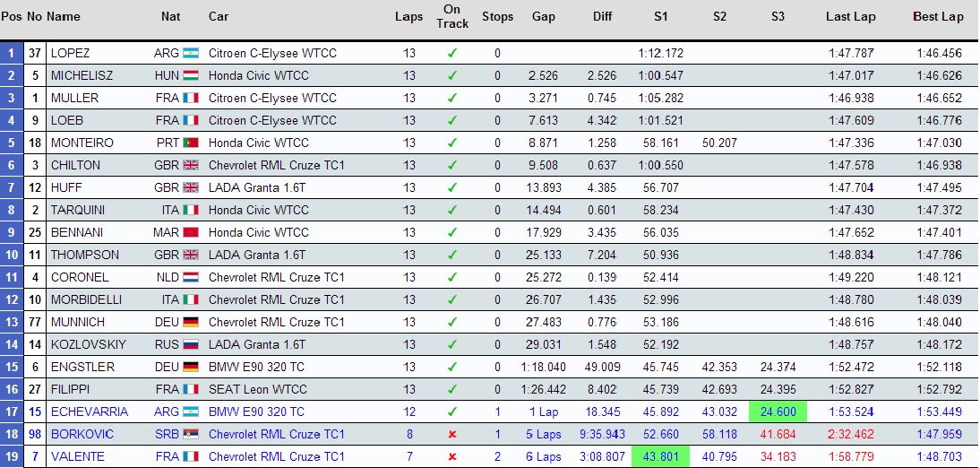Click the Nat column header

coord(170,17)
